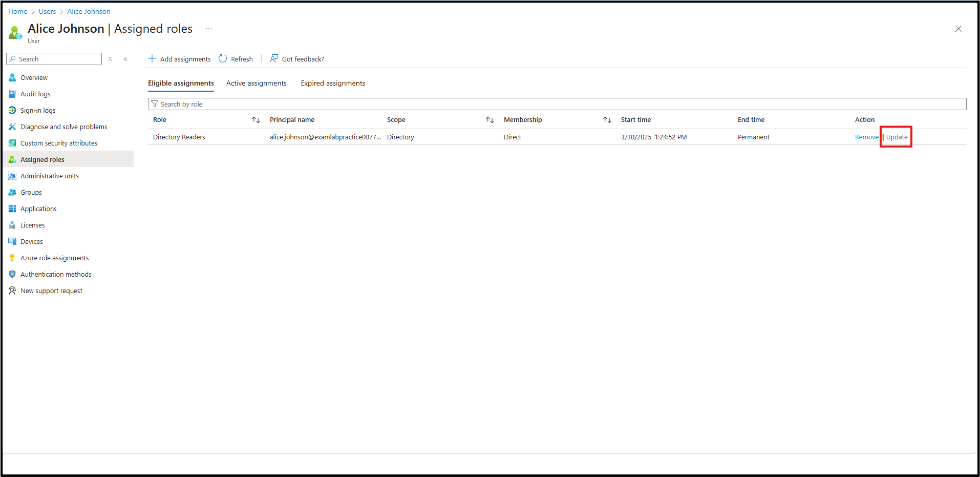Open Applications in the sidebar
The height and width of the screenshot is (477, 980).
click(38, 209)
